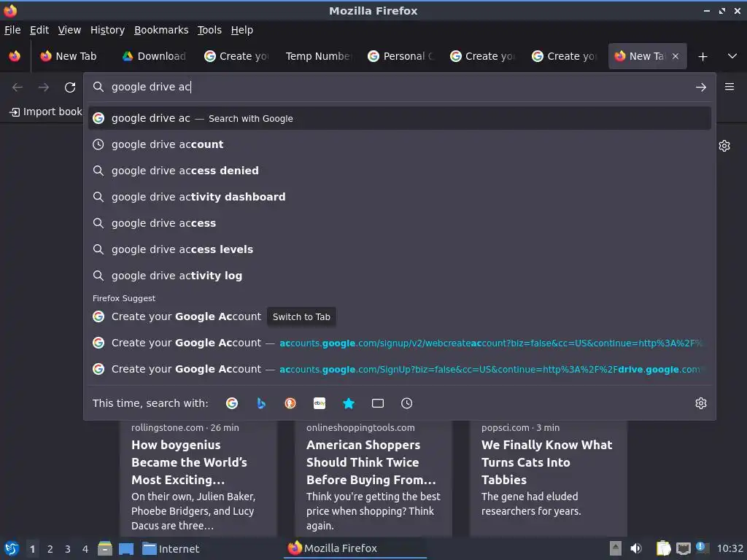Click the show desktop icon in the taskbar
747x560 pixels.
126,549
